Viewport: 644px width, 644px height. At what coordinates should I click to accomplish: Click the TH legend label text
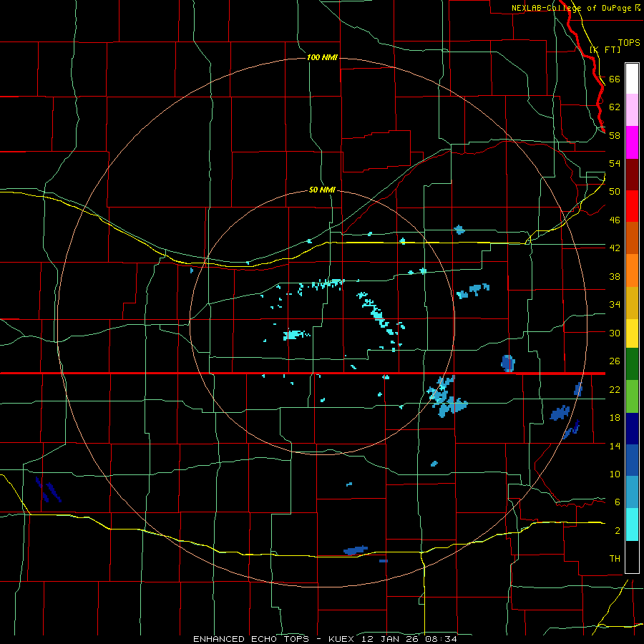tap(615, 558)
